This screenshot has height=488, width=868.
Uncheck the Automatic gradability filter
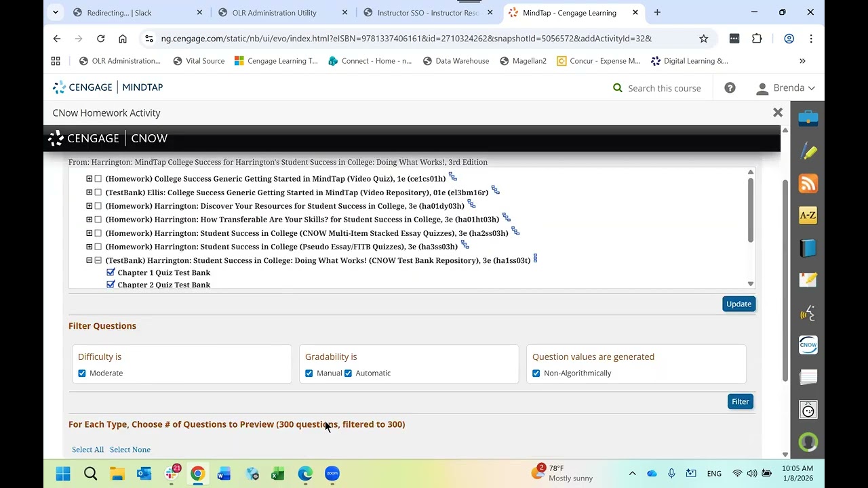(x=349, y=373)
